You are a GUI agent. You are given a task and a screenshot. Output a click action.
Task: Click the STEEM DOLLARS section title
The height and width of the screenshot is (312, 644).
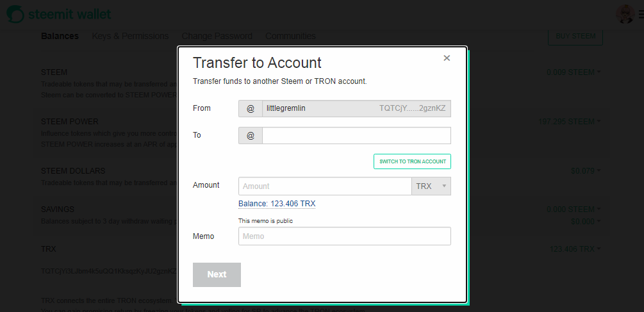[73, 171]
